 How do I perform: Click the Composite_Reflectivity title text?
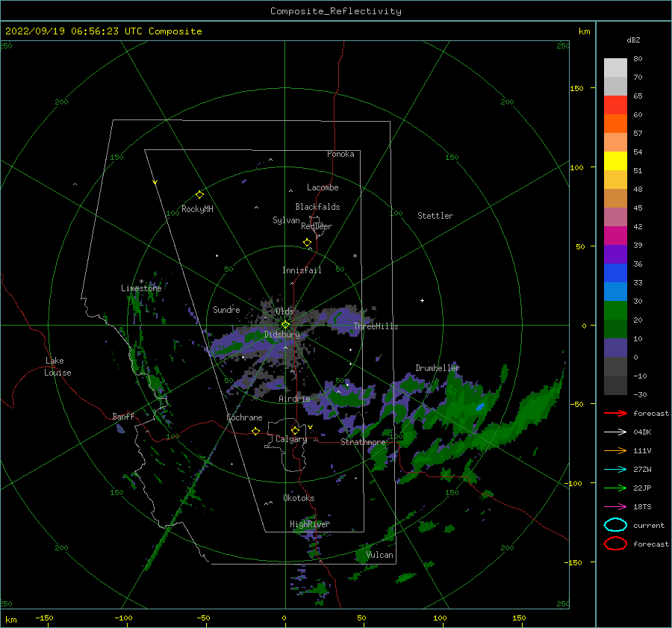[x=336, y=11]
